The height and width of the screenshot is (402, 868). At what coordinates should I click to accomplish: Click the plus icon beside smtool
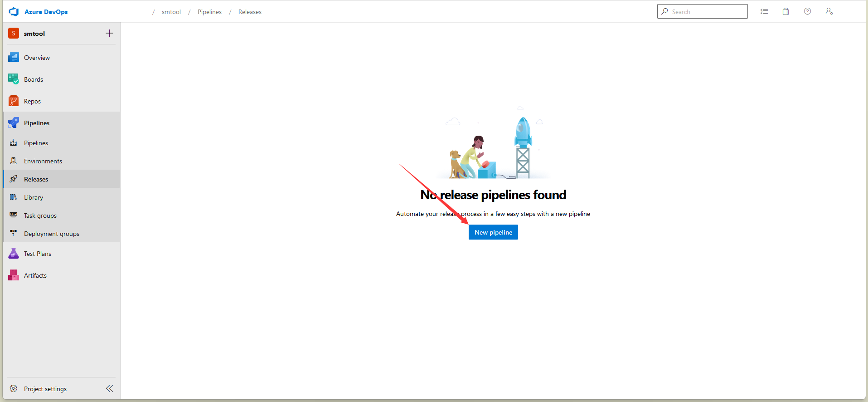pos(109,33)
